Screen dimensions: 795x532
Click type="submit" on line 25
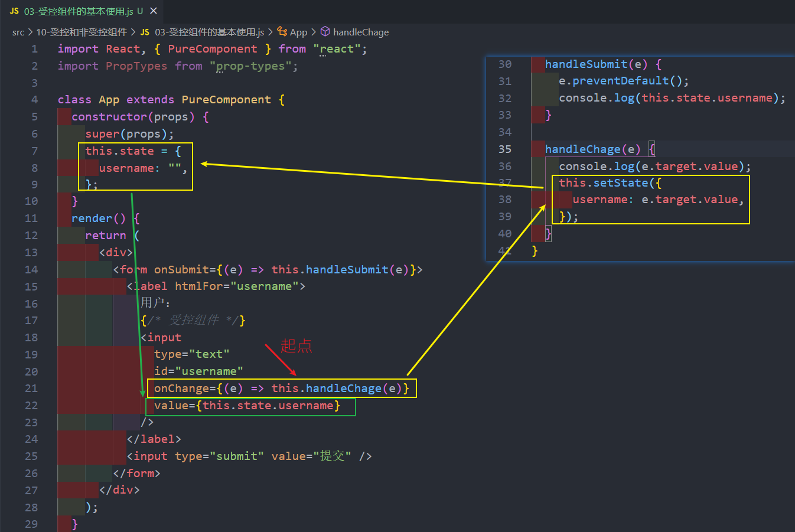[219, 456]
